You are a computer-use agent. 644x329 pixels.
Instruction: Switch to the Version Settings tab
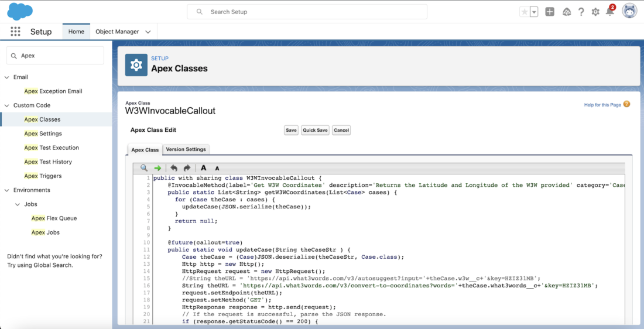186,149
